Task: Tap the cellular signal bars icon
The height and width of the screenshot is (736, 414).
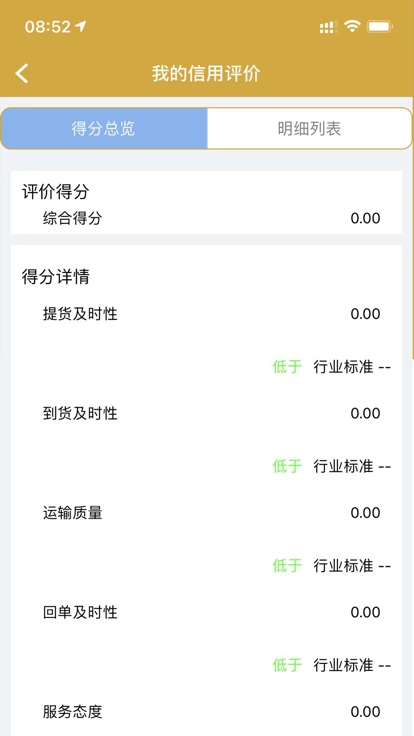Action: tap(329, 27)
